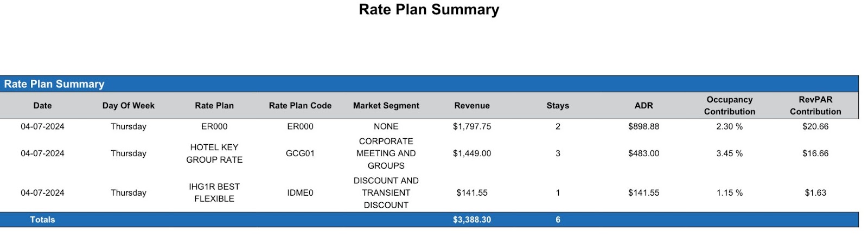Image resolution: width=868 pixels, height=244 pixels.
Task: Click the blue Rate Plan Summary section bar
Action: click(429, 84)
